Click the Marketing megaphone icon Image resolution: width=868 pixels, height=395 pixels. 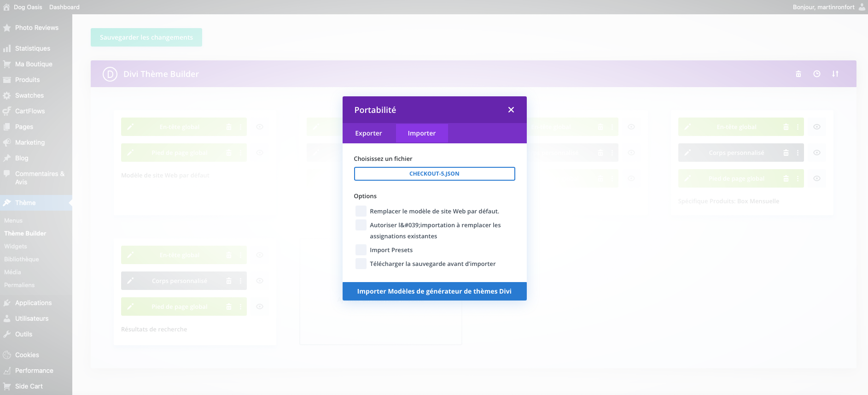pos(7,142)
